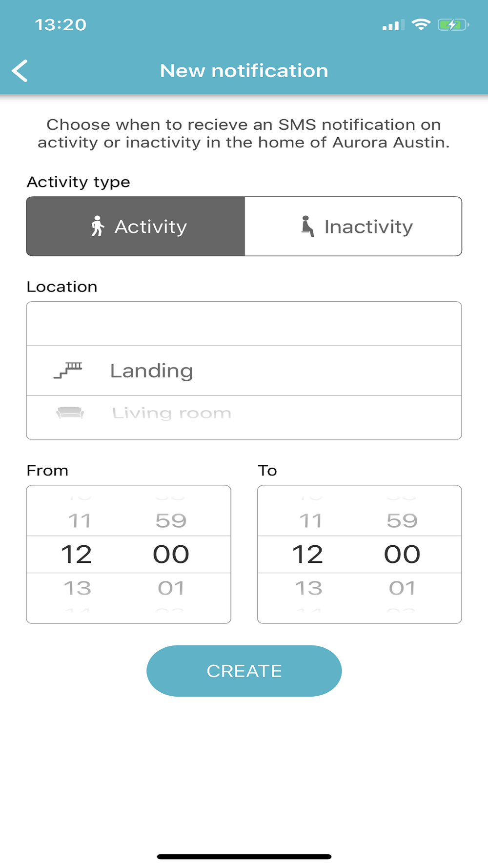This screenshot has width=488, height=868.
Task: Tap the New notification title
Action: coord(244,71)
